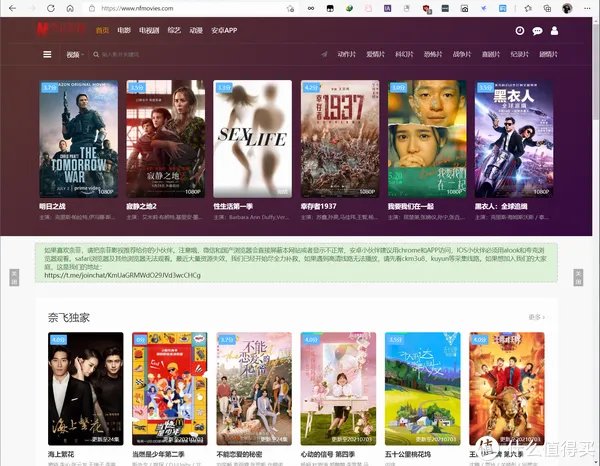Click the infinity-shaped extension icon

pyautogui.click(x=311, y=8)
